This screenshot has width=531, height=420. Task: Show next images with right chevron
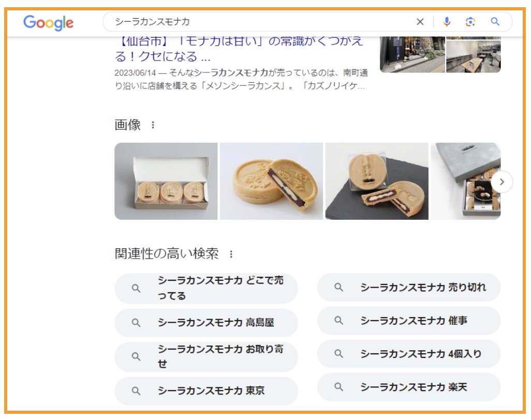point(502,182)
